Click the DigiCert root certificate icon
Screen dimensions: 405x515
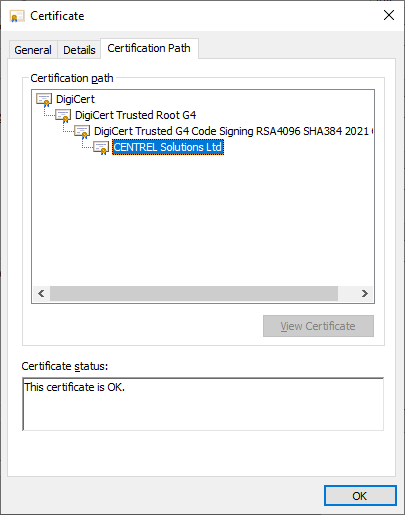click(44, 100)
